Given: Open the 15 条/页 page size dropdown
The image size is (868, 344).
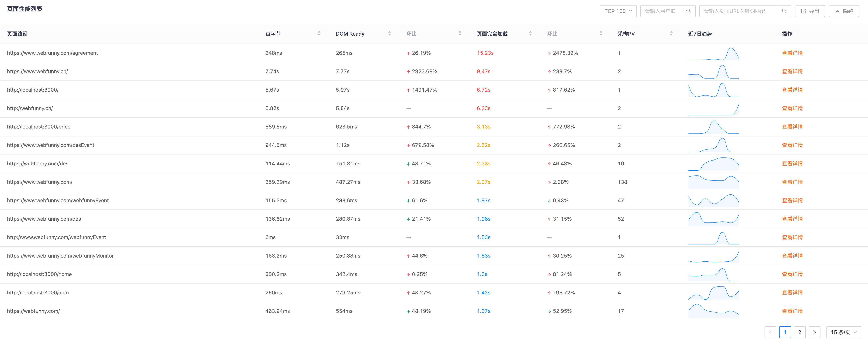Looking at the screenshot, I should point(843,332).
